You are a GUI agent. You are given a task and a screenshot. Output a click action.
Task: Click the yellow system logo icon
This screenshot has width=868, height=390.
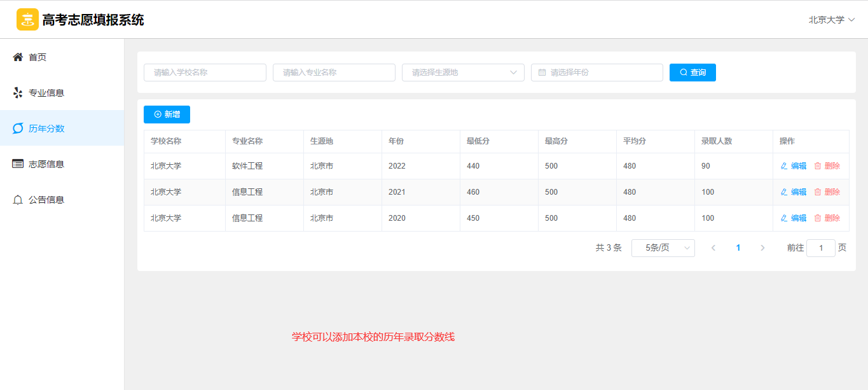(27, 20)
